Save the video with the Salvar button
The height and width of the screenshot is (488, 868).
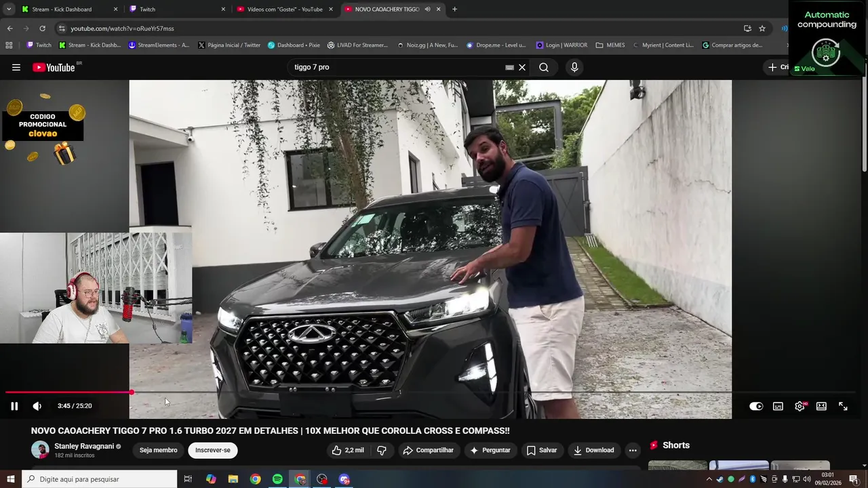coord(542,450)
